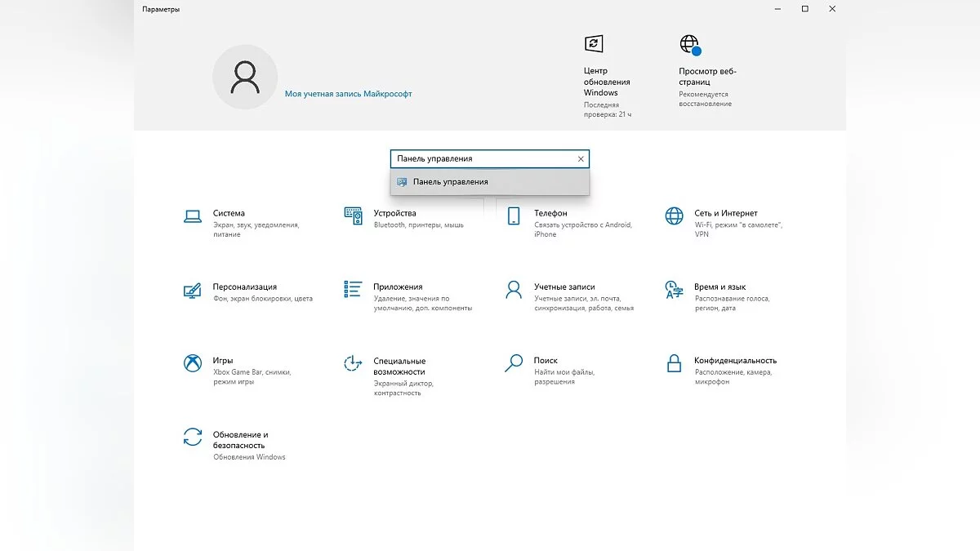
Task: Open Центр обновления Windows status tile
Action: point(607,78)
